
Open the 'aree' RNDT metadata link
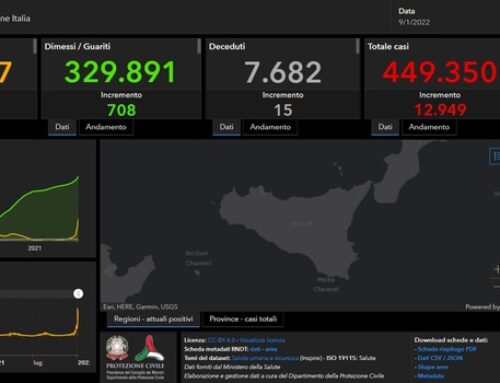(x=271, y=349)
